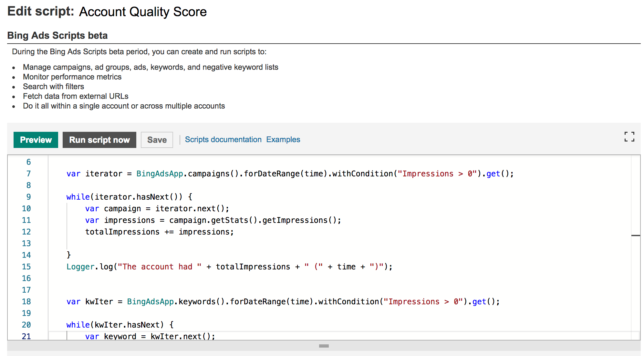
Task: Open the Examples link
Action: pos(283,140)
